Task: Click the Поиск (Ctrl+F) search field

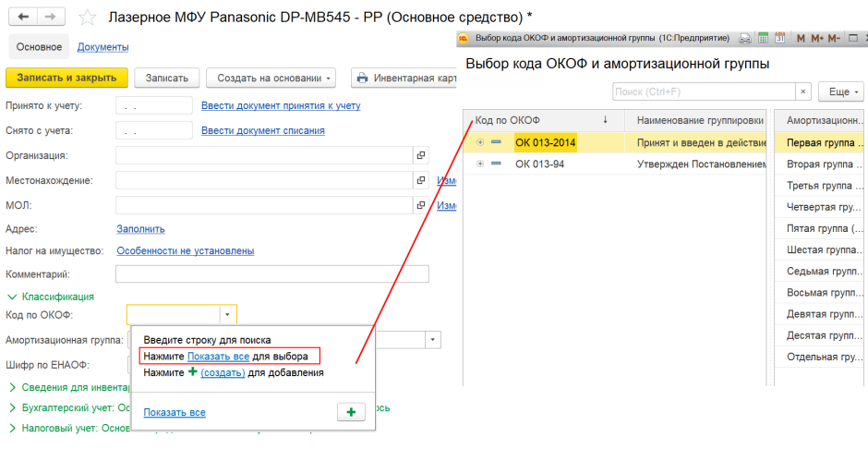Action: (705, 91)
